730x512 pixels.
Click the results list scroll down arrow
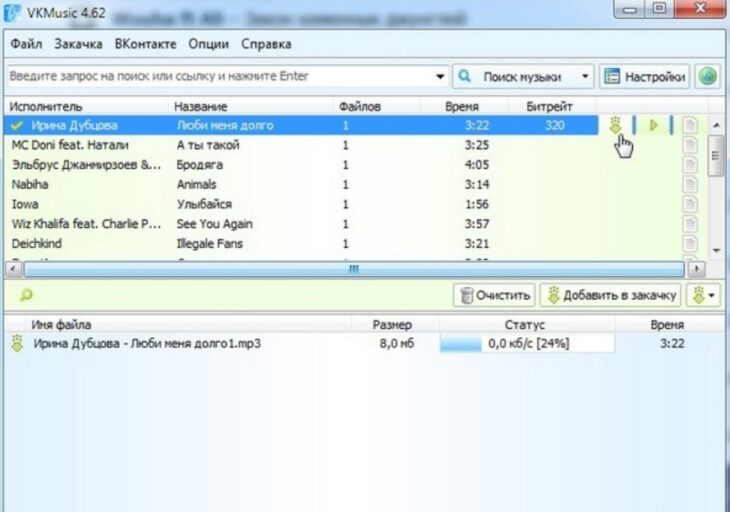716,251
